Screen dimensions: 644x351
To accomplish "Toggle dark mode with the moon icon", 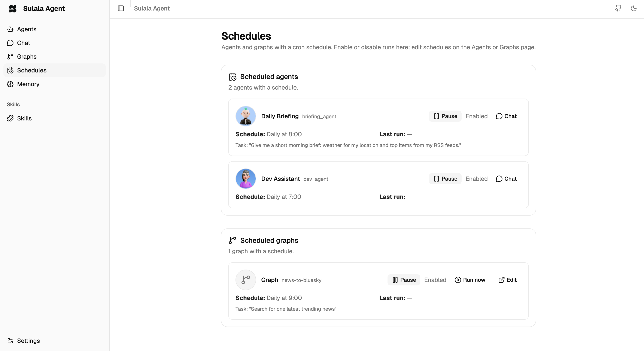I will click(x=634, y=8).
